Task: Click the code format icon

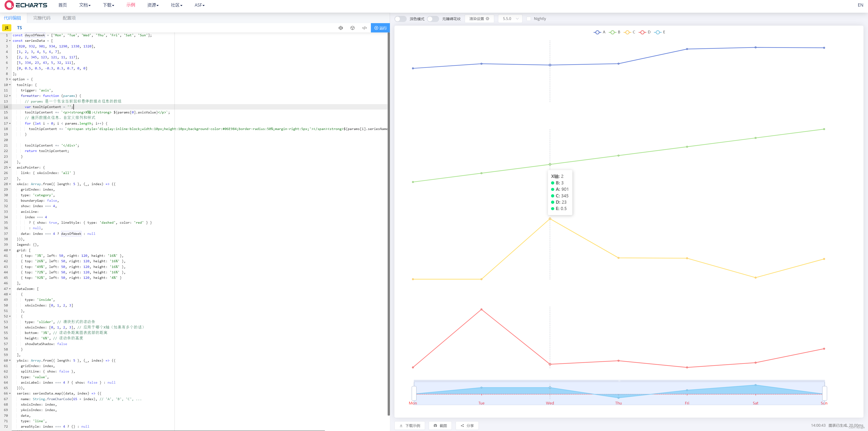Action: (x=364, y=28)
